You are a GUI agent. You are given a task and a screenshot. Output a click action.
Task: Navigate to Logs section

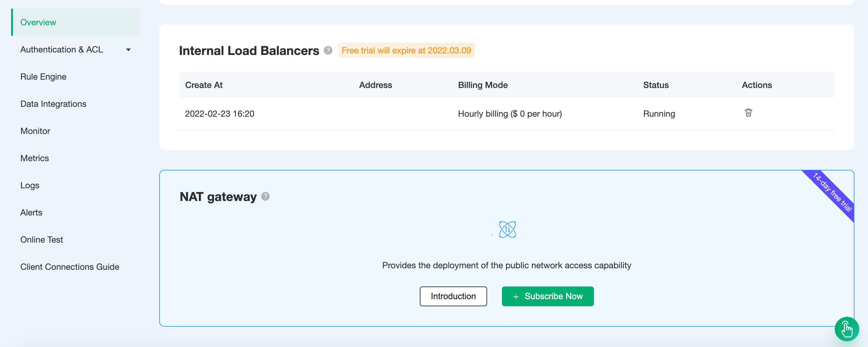[x=29, y=185]
